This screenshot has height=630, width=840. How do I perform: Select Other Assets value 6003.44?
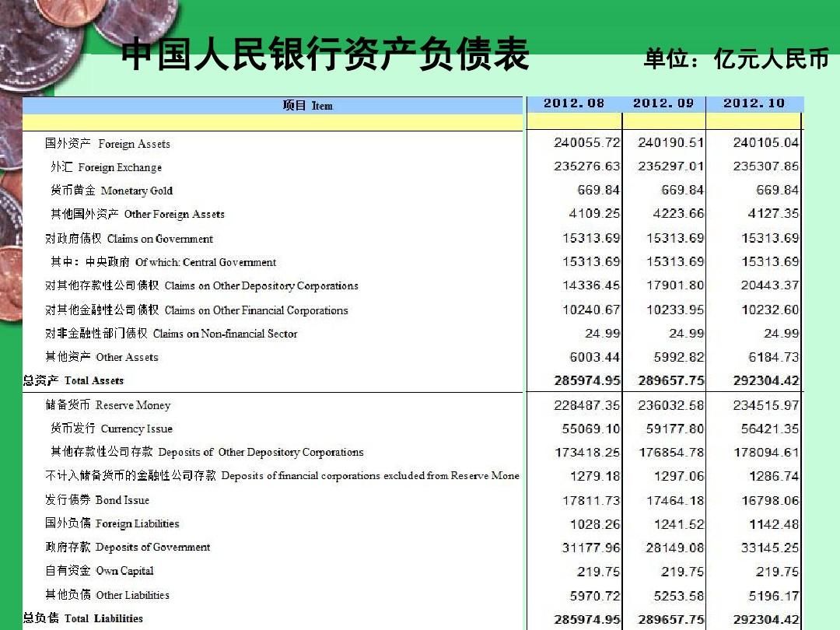click(595, 357)
